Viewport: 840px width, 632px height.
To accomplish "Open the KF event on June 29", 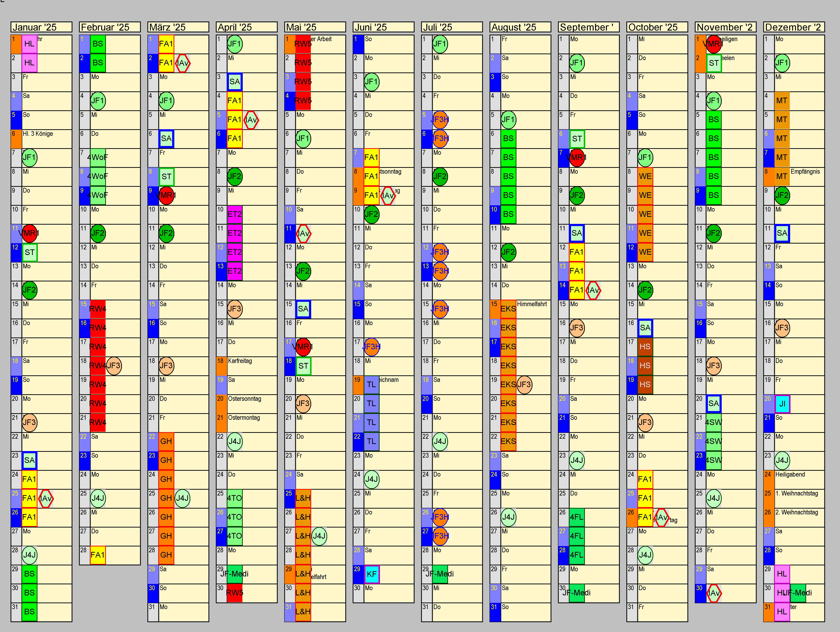I will point(372,574).
